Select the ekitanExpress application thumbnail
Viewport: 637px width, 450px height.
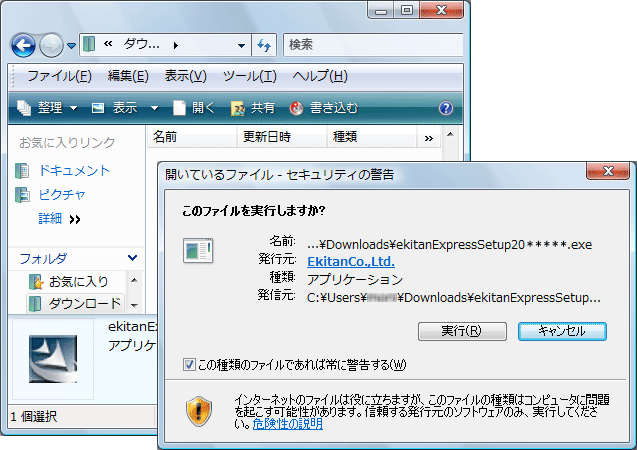50,358
